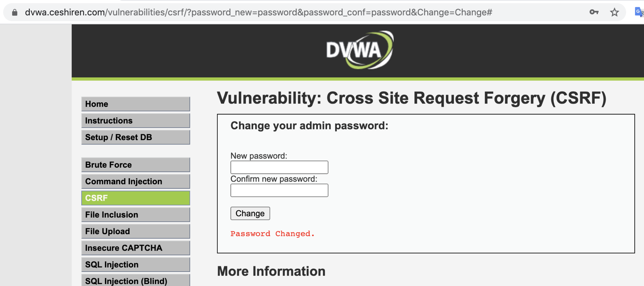Go to Setup / Reset DB
The image size is (644, 286).
click(135, 137)
